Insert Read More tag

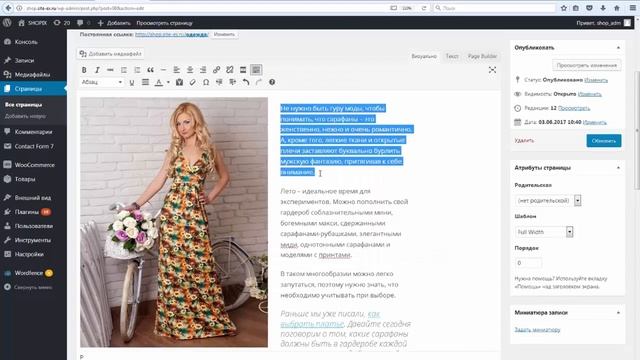[243, 70]
